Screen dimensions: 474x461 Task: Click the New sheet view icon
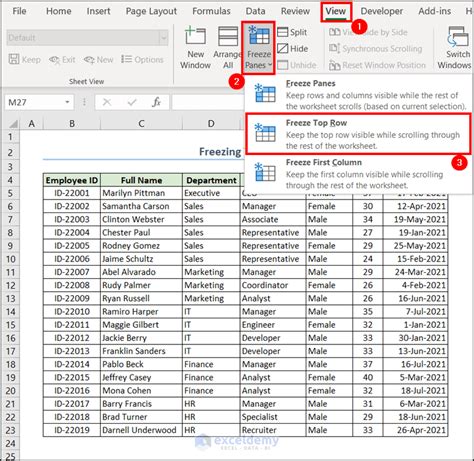coord(89,60)
